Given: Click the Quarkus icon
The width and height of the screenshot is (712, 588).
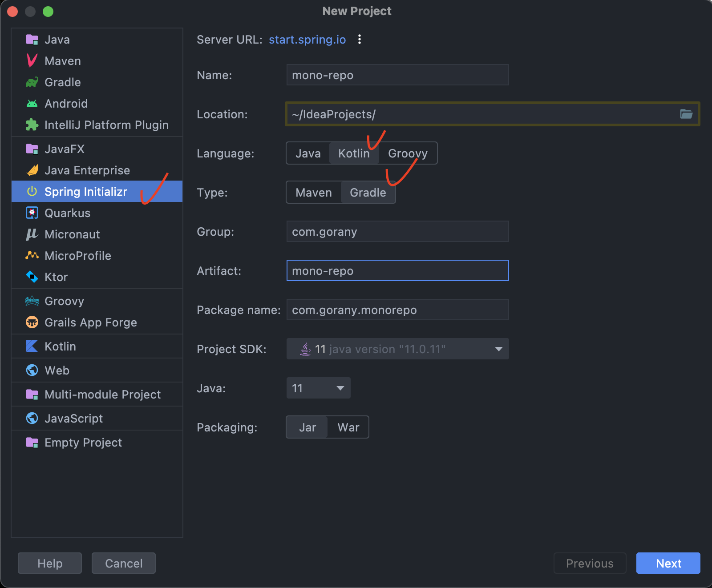Looking at the screenshot, I should pyautogui.click(x=32, y=213).
